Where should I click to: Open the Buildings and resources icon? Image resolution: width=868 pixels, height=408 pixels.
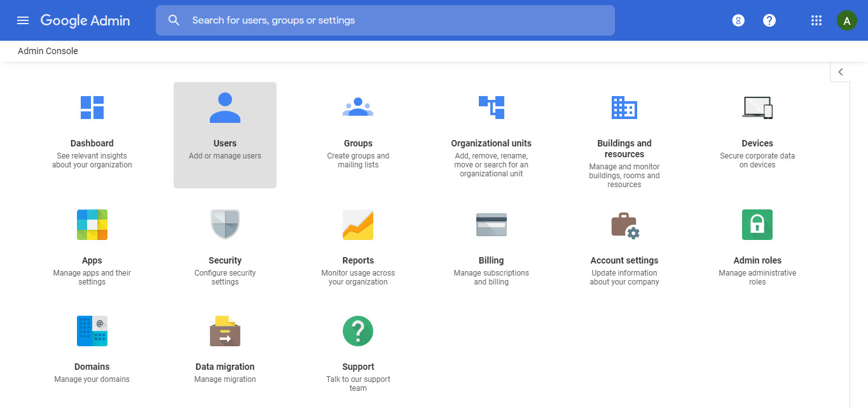tap(624, 108)
